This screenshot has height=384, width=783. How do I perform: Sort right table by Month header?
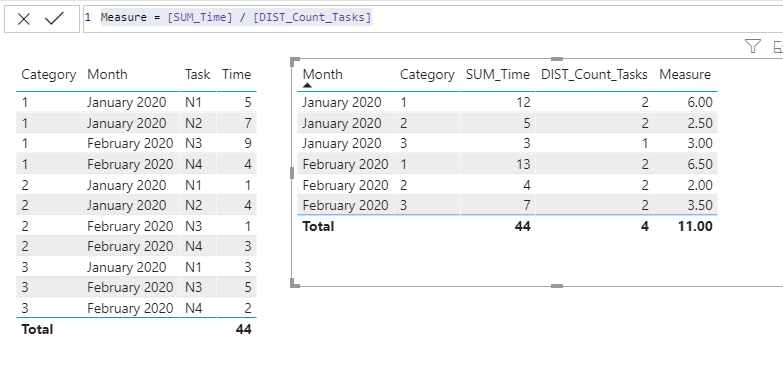(323, 74)
